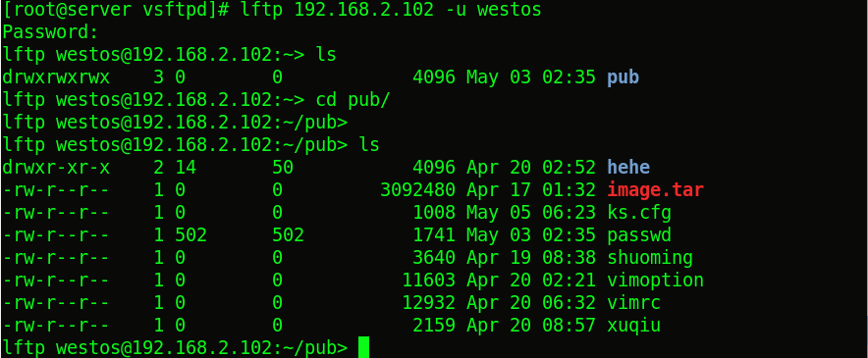The height and width of the screenshot is (358, 868).
Task: Click the 3092480 file size value
Action: coord(418,190)
